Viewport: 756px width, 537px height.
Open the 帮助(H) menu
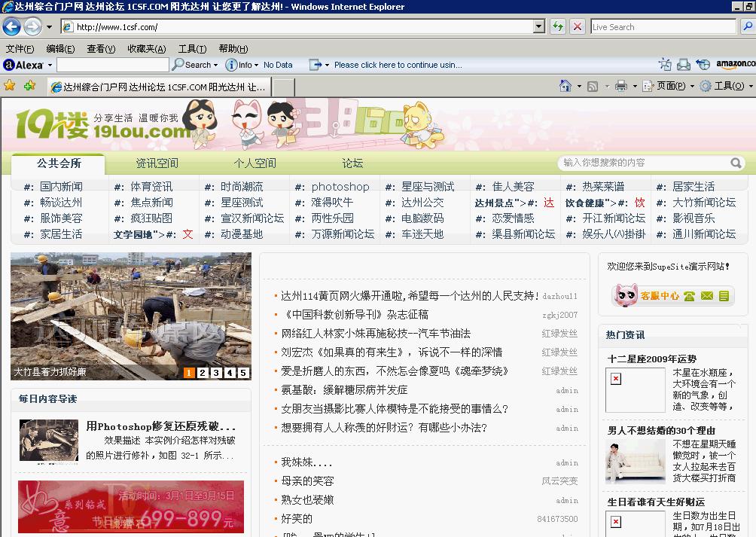233,49
